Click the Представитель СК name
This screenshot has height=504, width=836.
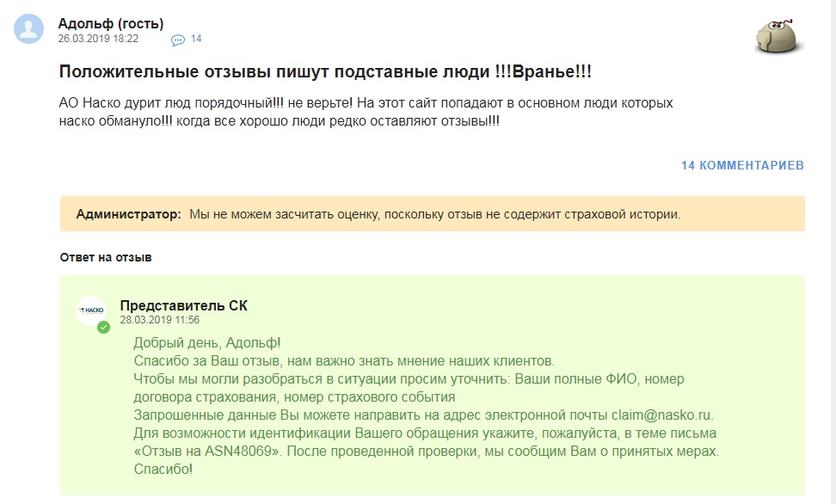click(x=183, y=305)
